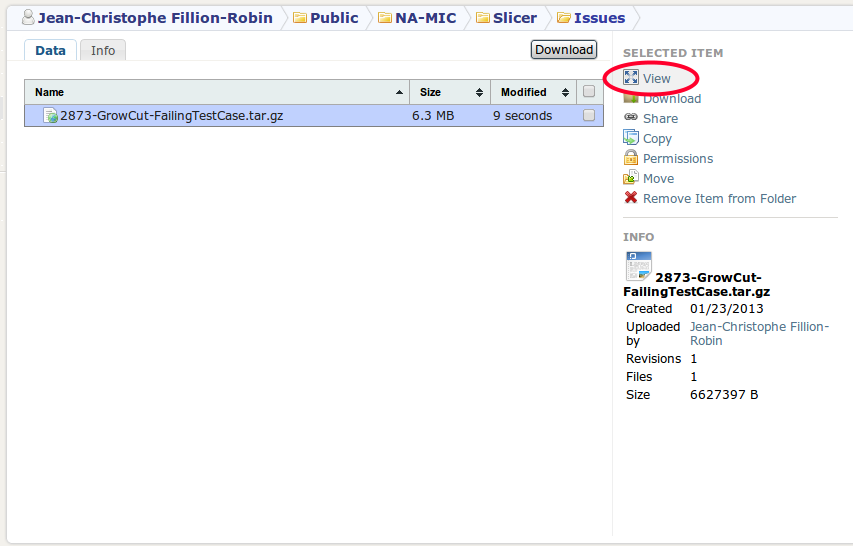This screenshot has width=853, height=546.
Task: Click the large file thumbnail in Info
Action: [638, 265]
